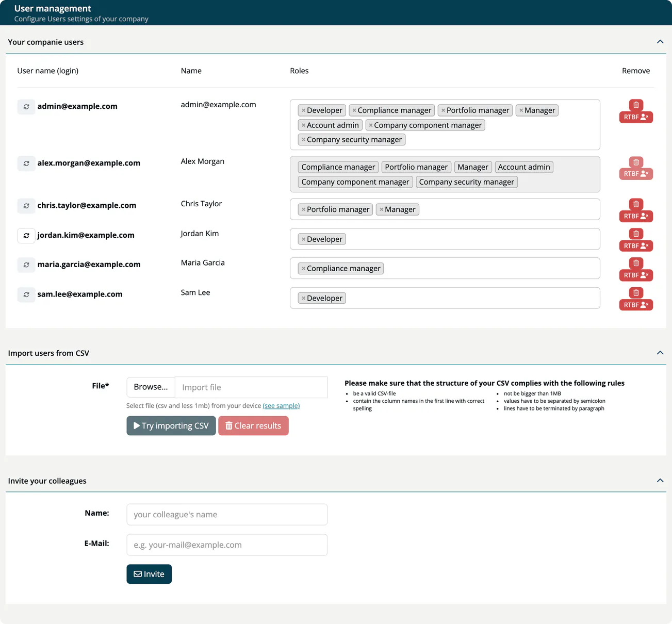The image size is (672, 624).
Task: Click RTBF button for admin@example.com
Action: coord(636,117)
